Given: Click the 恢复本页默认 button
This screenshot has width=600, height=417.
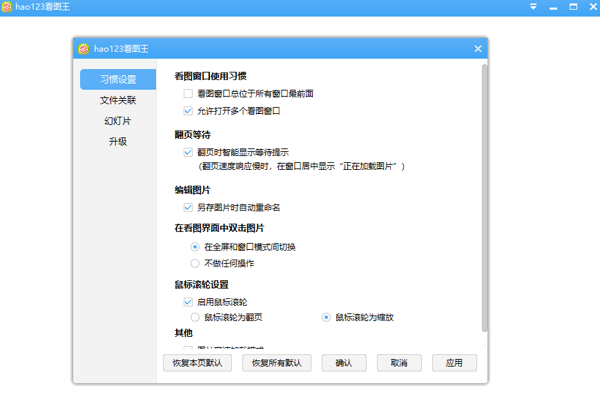Looking at the screenshot, I should click(x=196, y=363).
